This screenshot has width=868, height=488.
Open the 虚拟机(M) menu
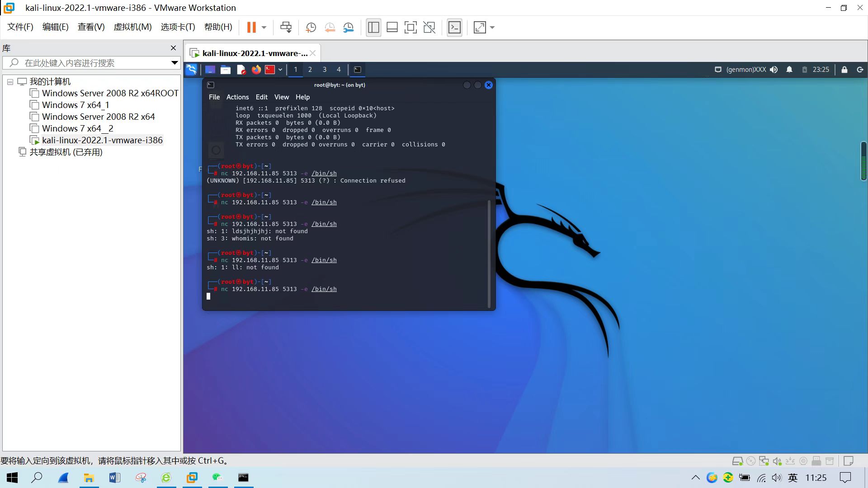[x=132, y=27]
